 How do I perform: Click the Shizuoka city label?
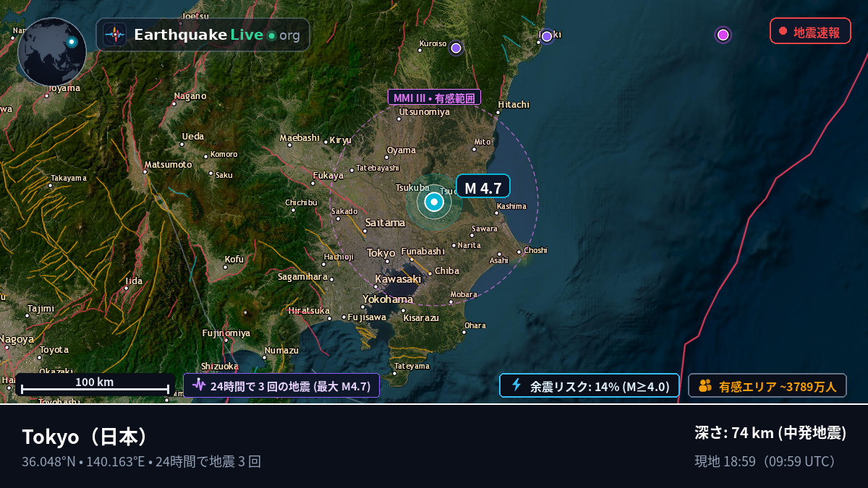219,366
